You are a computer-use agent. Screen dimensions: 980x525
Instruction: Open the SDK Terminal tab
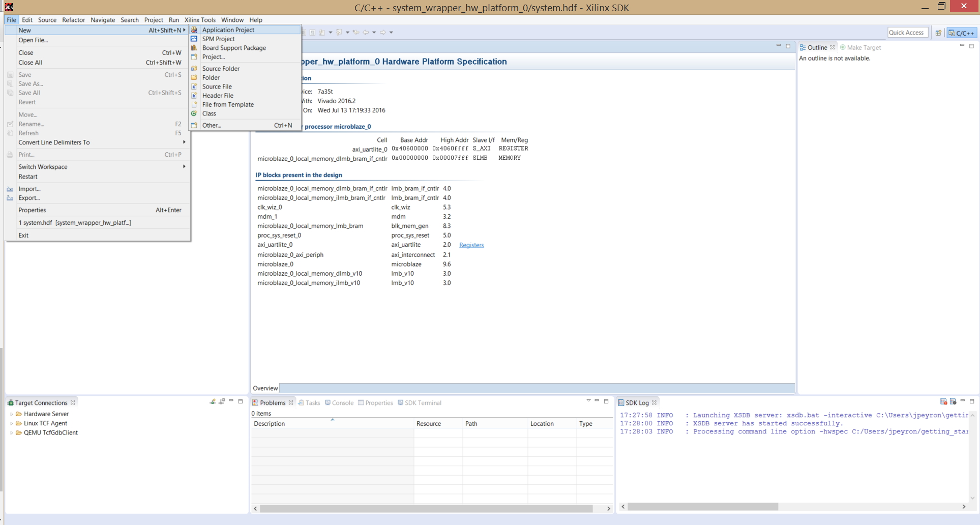pyautogui.click(x=420, y=403)
